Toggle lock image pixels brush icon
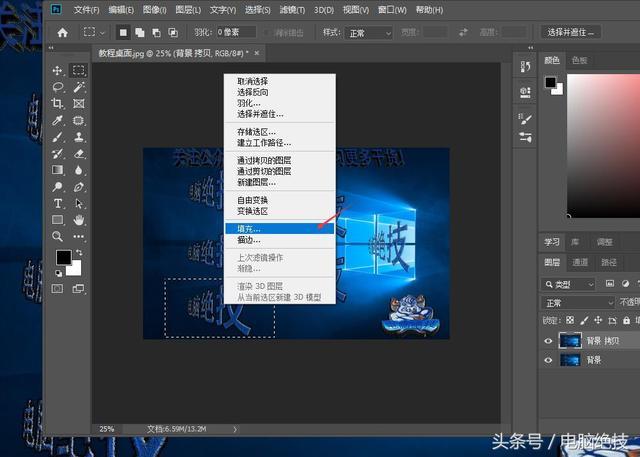The width and height of the screenshot is (640, 457). point(584,320)
